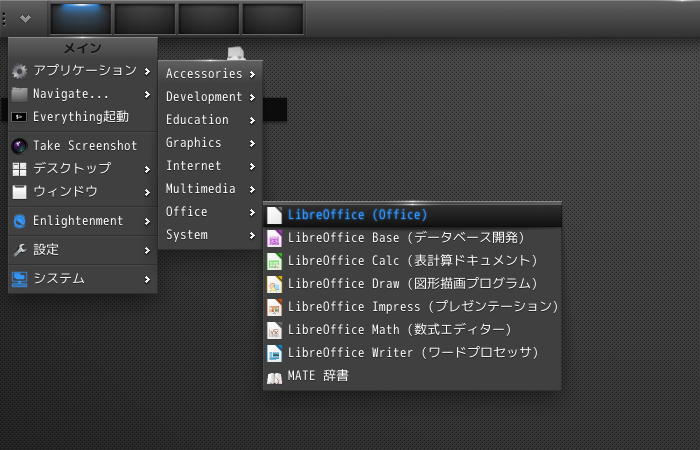The width and height of the screenshot is (700, 450).
Task: Click the LibreOffice Math formula icon
Action: 274,330
